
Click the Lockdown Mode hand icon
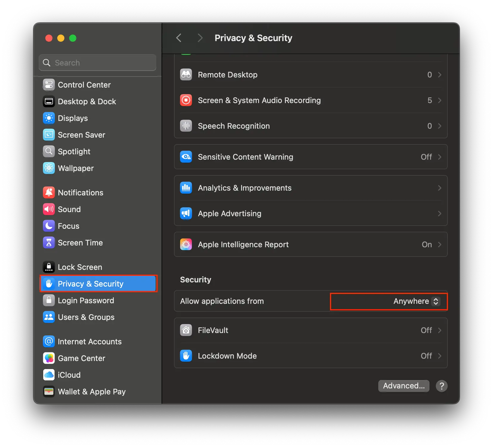coord(186,356)
